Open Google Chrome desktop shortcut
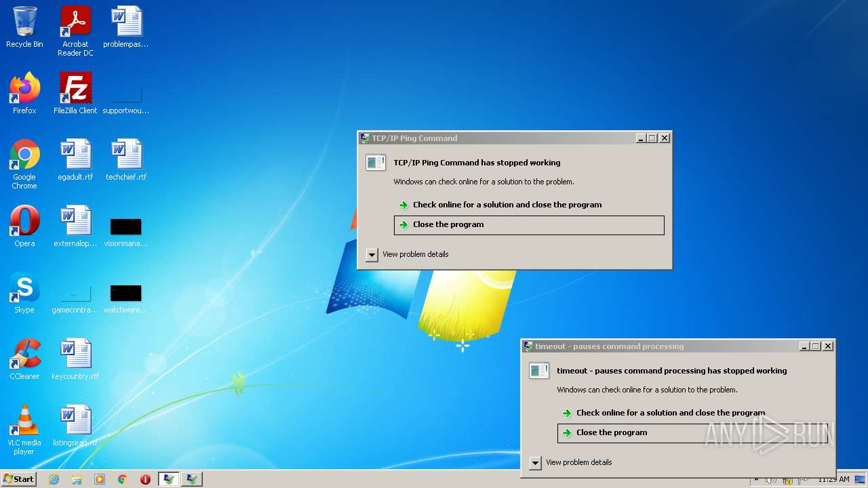 click(x=24, y=164)
